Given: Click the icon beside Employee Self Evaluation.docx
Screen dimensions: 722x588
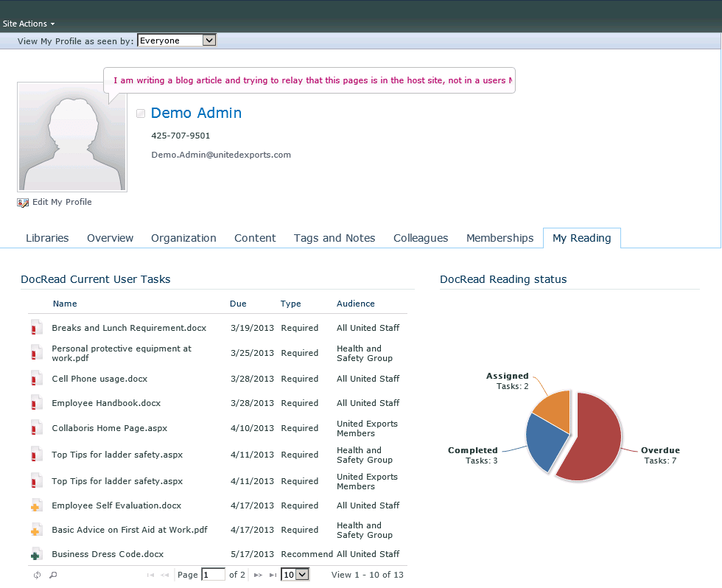Looking at the screenshot, I should tap(35, 506).
